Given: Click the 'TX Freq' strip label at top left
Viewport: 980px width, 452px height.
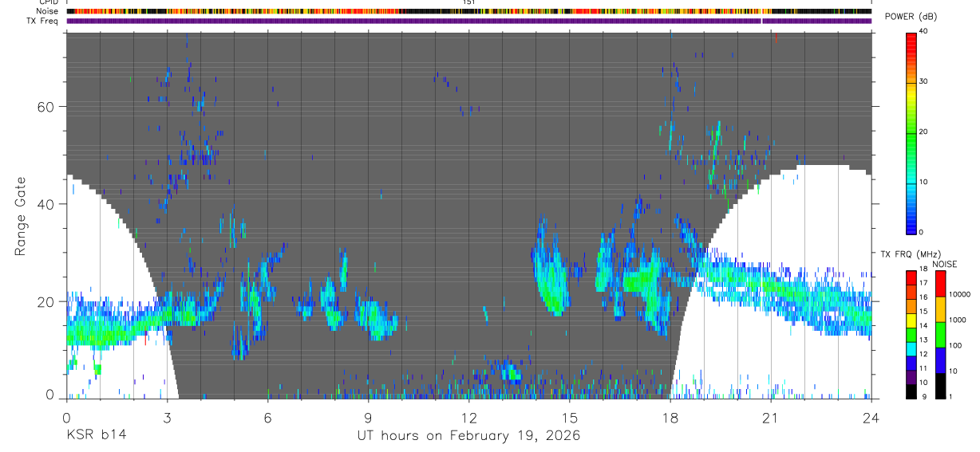Looking at the screenshot, I should (41, 21).
